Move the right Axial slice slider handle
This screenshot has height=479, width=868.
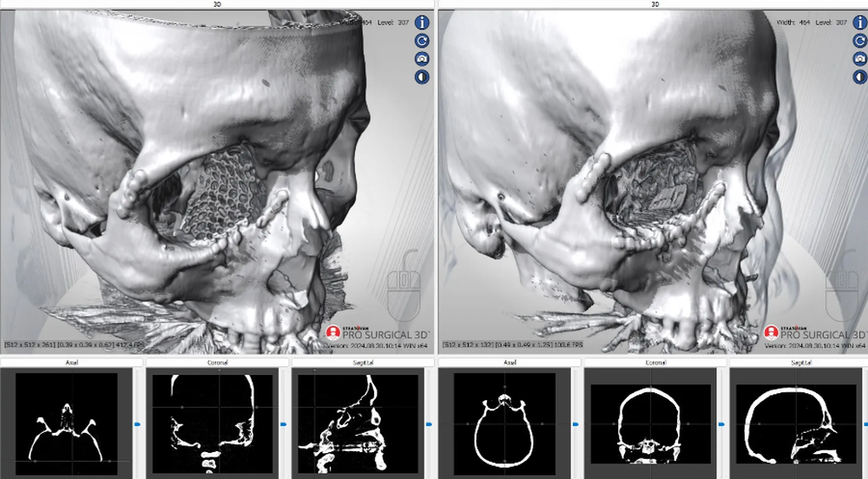[575, 424]
